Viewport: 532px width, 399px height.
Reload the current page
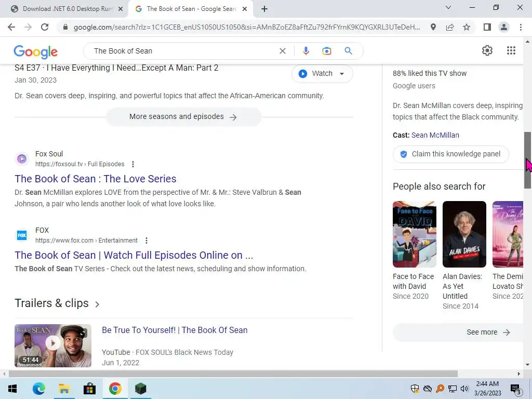(45, 27)
